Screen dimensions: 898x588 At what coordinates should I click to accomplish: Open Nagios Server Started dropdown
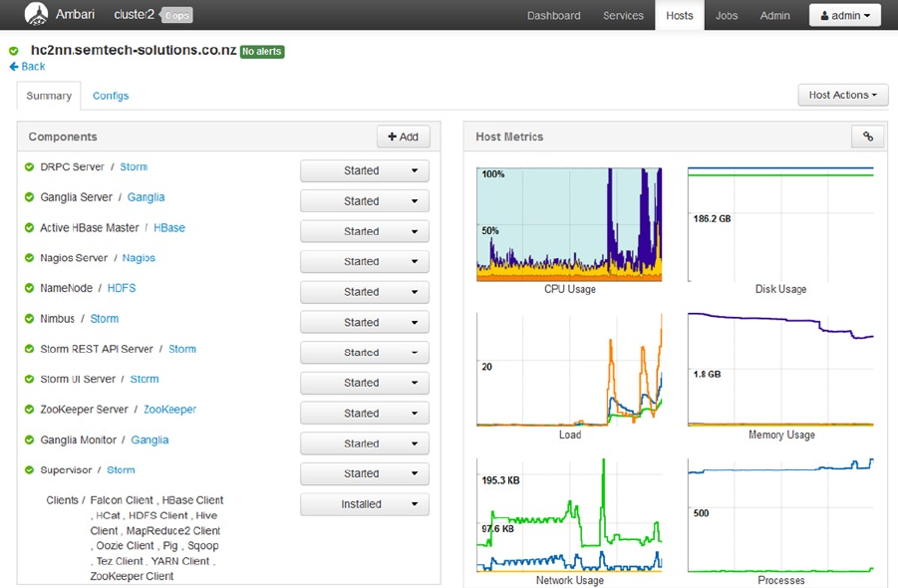point(365,262)
